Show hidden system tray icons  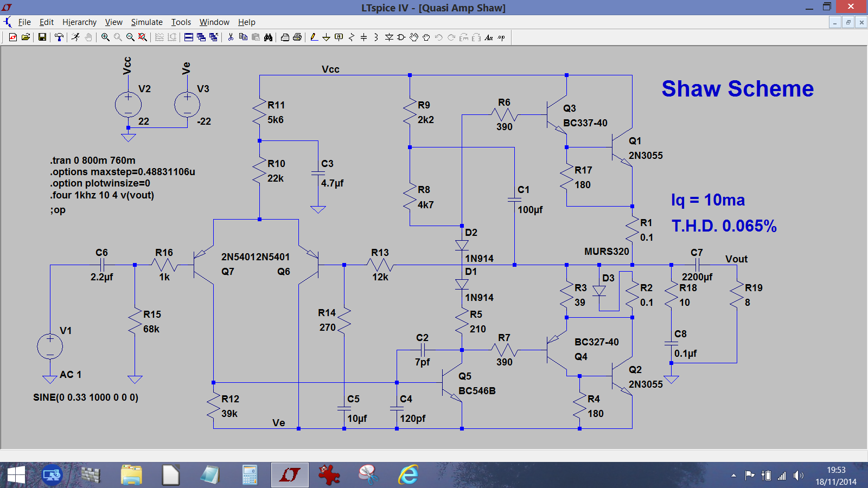[x=733, y=476]
